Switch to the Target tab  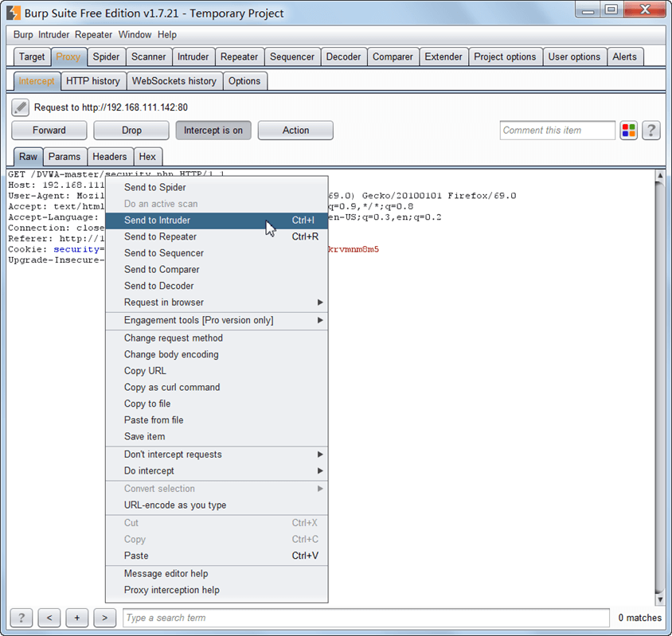(x=32, y=57)
